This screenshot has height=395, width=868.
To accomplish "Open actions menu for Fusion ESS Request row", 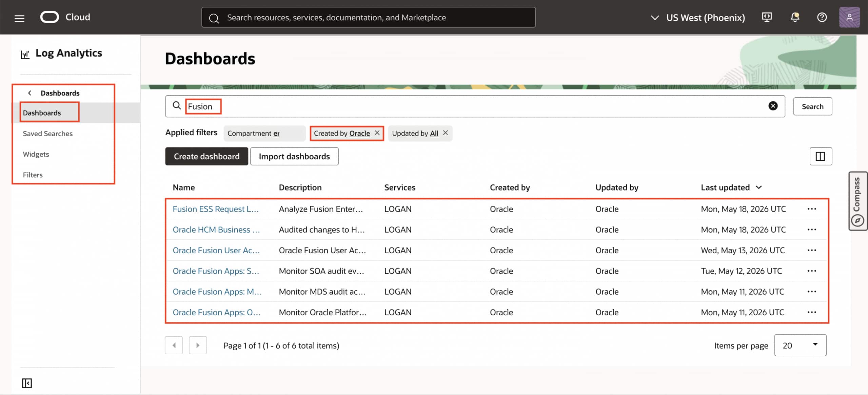I will 812,209.
